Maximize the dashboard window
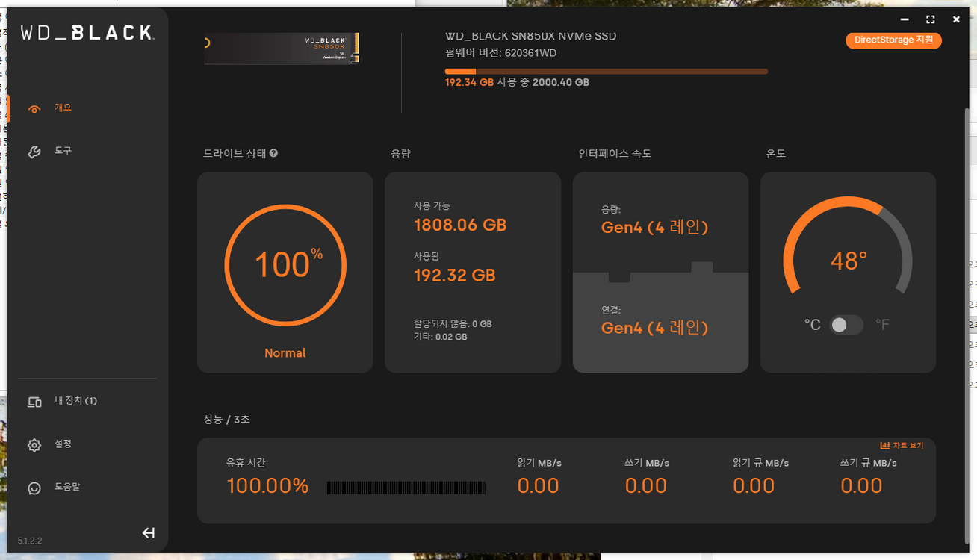This screenshot has width=977, height=560. pyautogui.click(x=930, y=19)
